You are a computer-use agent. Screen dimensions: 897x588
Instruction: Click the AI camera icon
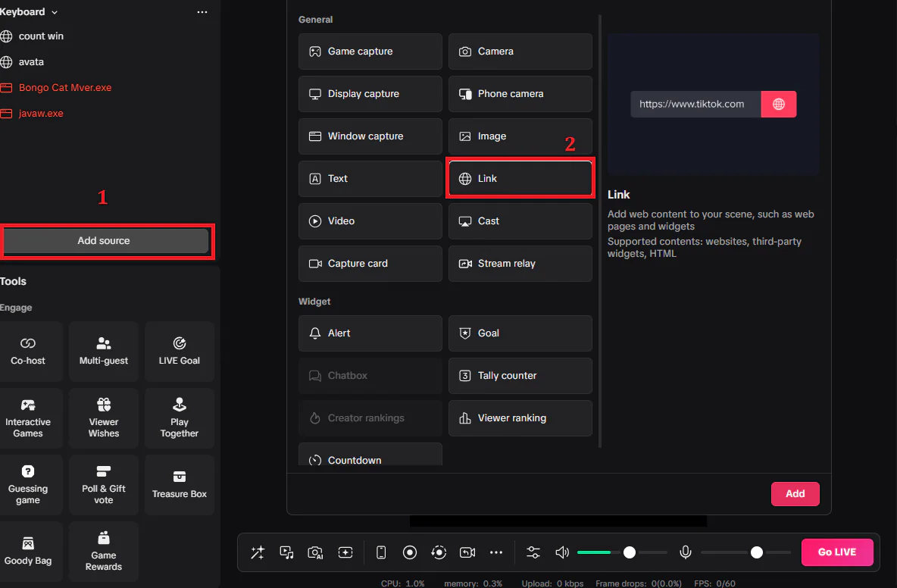click(315, 552)
